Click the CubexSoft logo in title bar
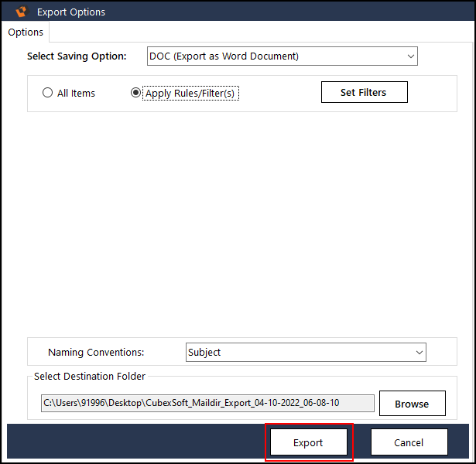 22,12
